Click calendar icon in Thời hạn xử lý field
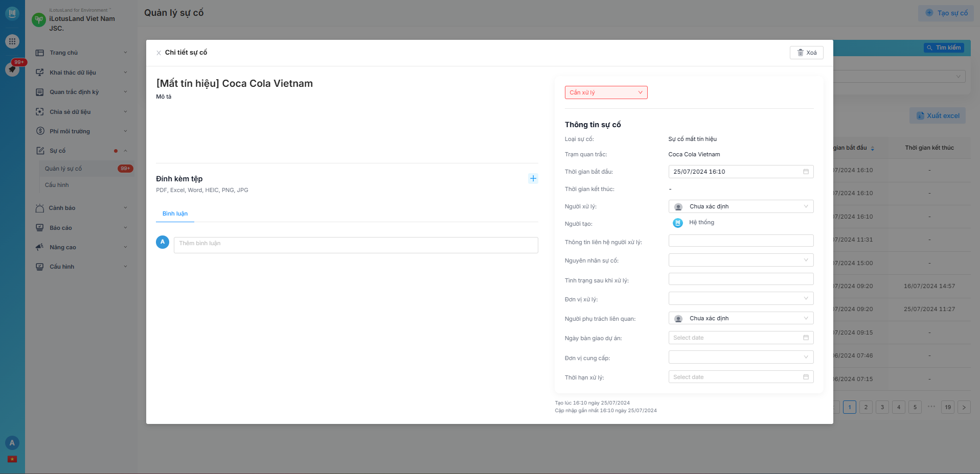The height and width of the screenshot is (474, 980). (806, 377)
